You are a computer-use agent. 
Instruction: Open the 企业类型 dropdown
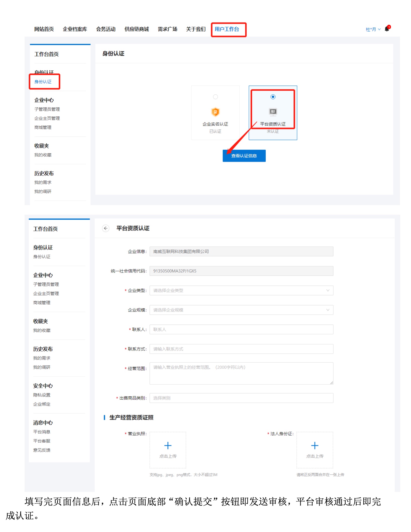241,290
